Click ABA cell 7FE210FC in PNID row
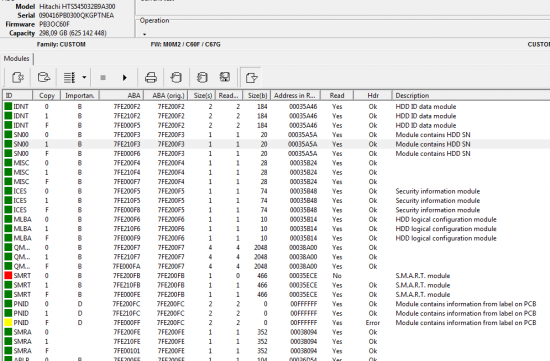Image resolution: width=550 pixels, height=361 pixels. (x=126, y=313)
